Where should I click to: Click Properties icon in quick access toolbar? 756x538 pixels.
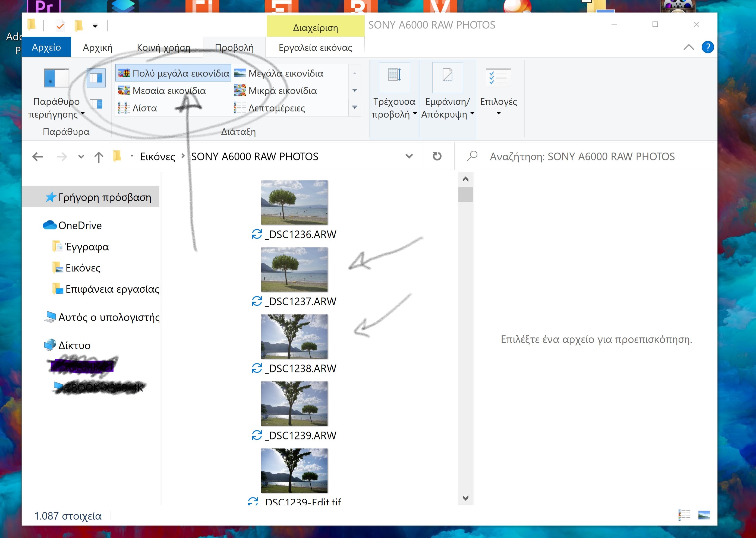pos(60,26)
